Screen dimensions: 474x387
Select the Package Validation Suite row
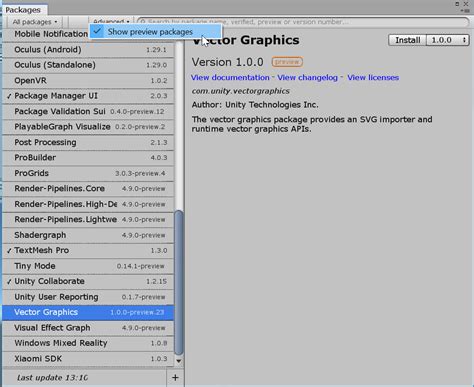(88, 111)
